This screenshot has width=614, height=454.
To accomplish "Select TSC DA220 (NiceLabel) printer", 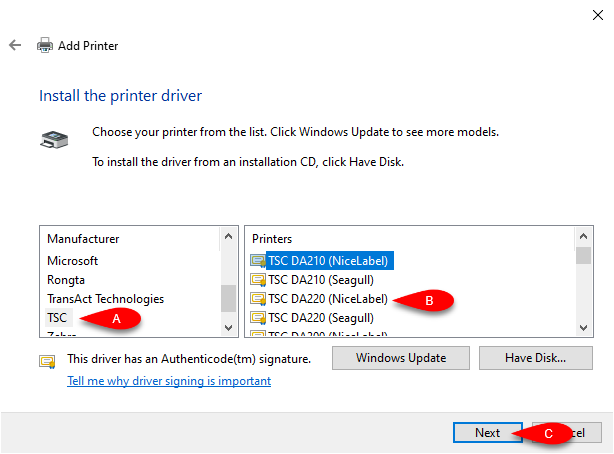I will (x=328, y=299).
